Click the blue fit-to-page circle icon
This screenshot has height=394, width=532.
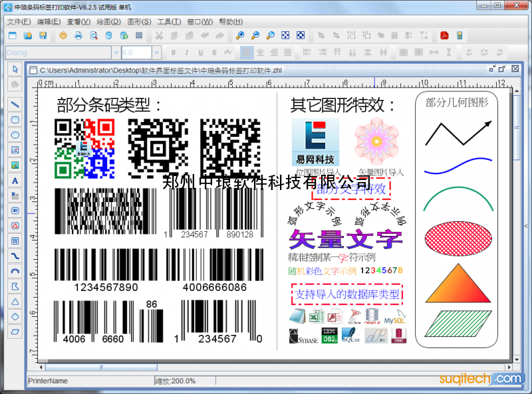301,35
